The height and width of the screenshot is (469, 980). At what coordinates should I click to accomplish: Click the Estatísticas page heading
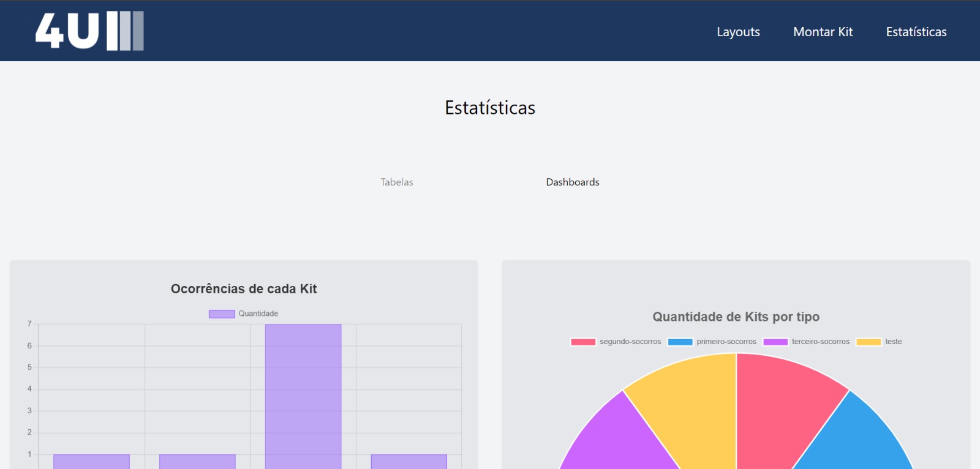(x=490, y=108)
